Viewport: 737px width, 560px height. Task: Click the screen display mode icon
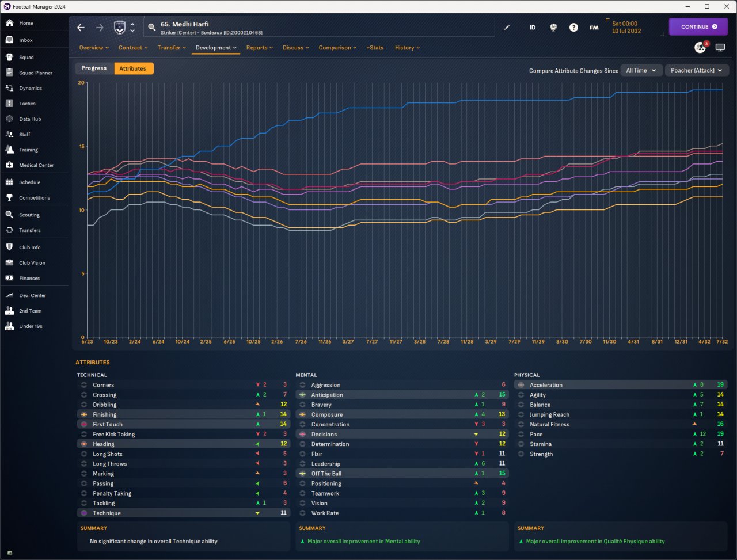coord(720,48)
